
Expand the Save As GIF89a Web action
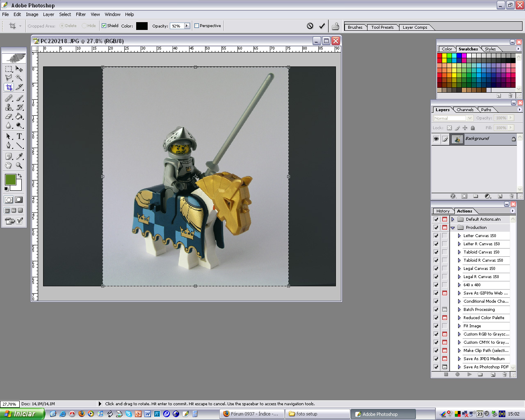(459, 293)
